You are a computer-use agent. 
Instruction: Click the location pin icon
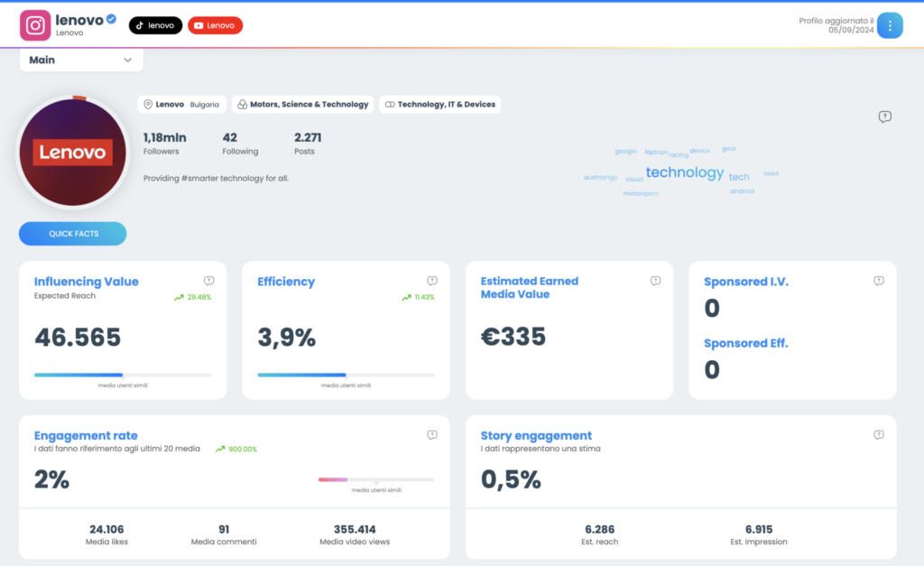pos(149,105)
